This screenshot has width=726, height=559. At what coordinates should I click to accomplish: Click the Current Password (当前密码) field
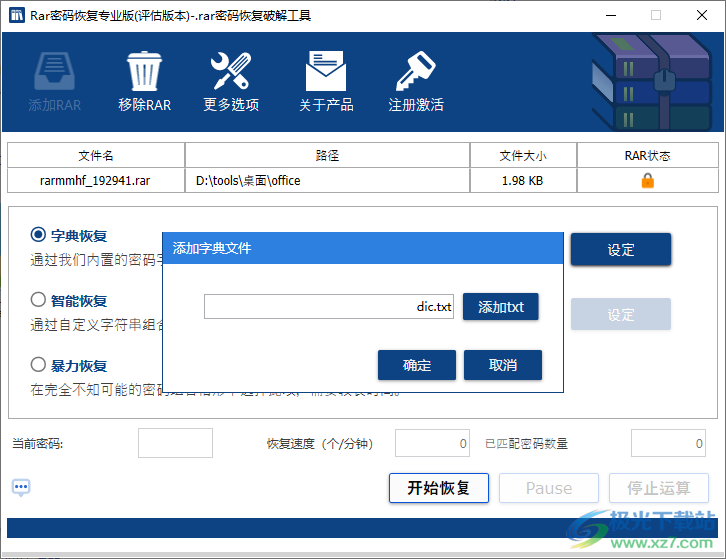[x=175, y=443]
